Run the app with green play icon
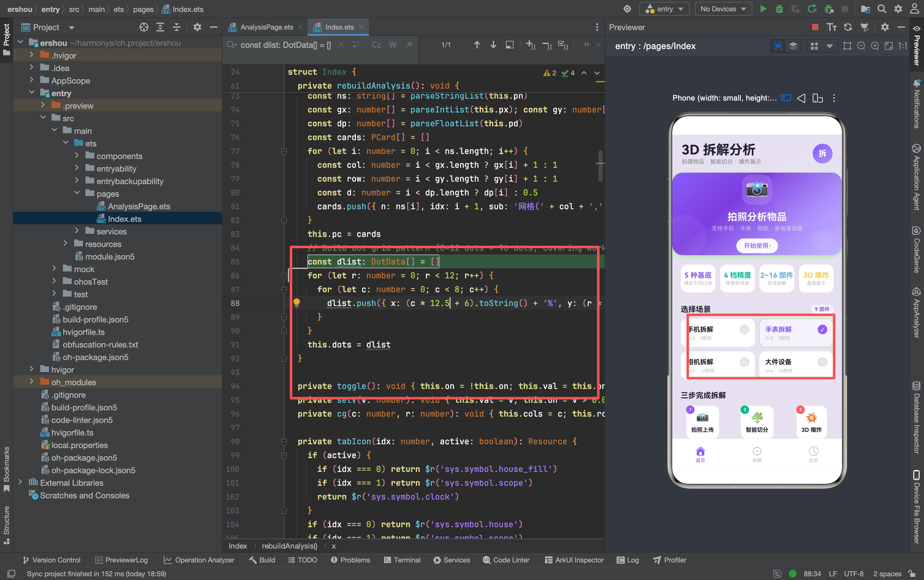The image size is (924, 580). (x=763, y=9)
